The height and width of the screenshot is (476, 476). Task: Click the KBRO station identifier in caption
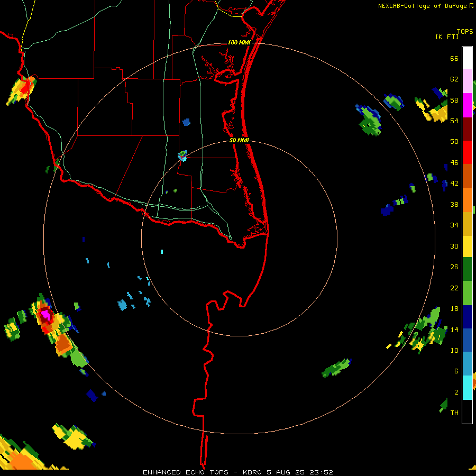(x=252, y=472)
